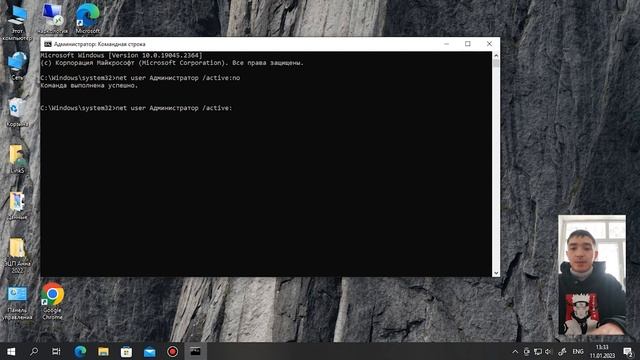
Task: Open the 'Панель управления' desktop icon
Action: 17,303
